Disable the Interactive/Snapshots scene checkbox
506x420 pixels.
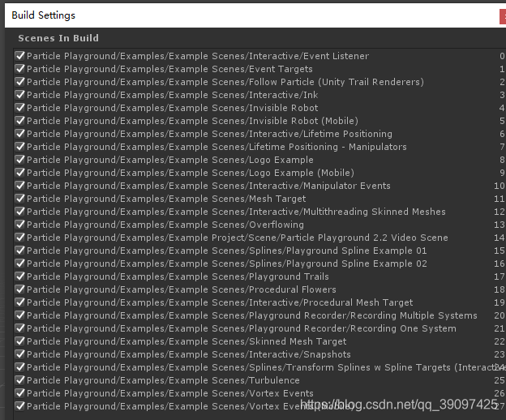pos(20,354)
